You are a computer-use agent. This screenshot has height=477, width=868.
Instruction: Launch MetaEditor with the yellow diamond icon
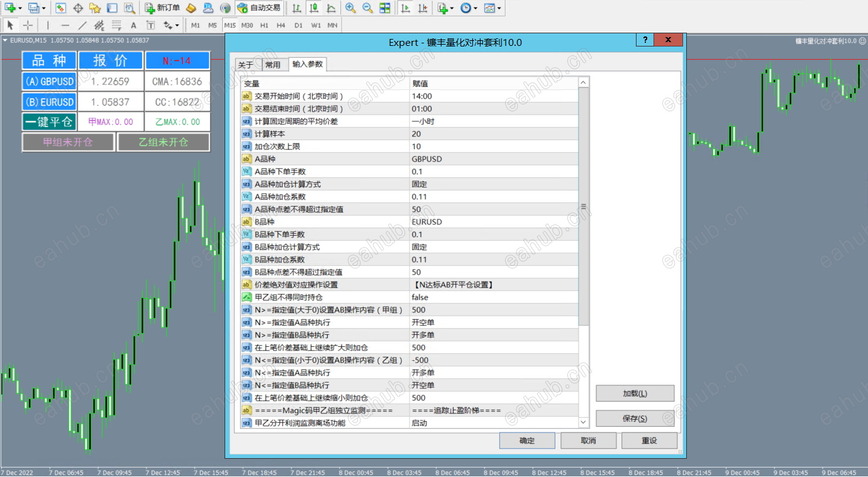(191, 8)
